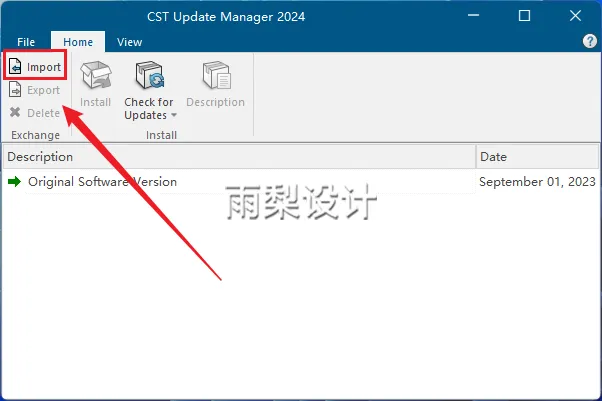Image resolution: width=602 pixels, height=401 pixels.
Task: Click the Description package icon
Action: tap(216, 75)
